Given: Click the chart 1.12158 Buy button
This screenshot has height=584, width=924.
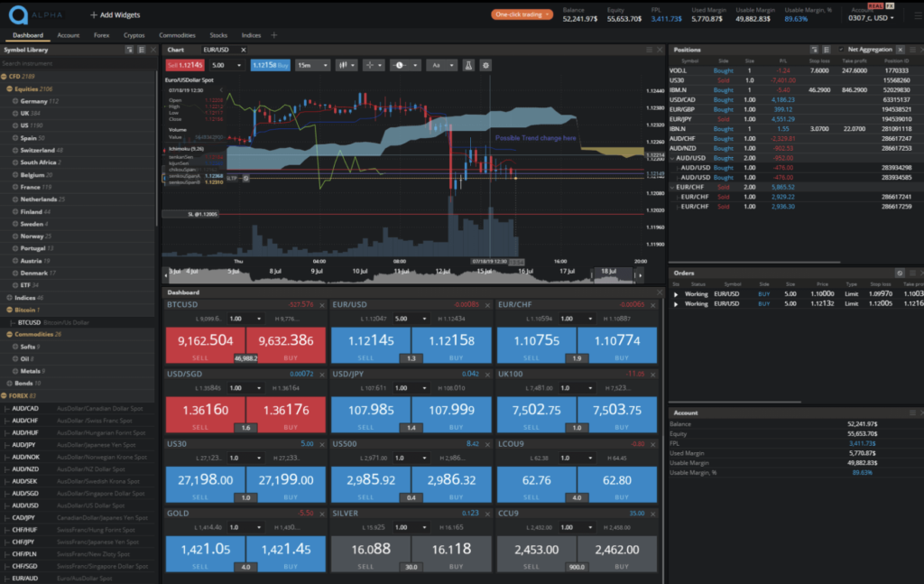Looking at the screenshot, I should (270, 65).
